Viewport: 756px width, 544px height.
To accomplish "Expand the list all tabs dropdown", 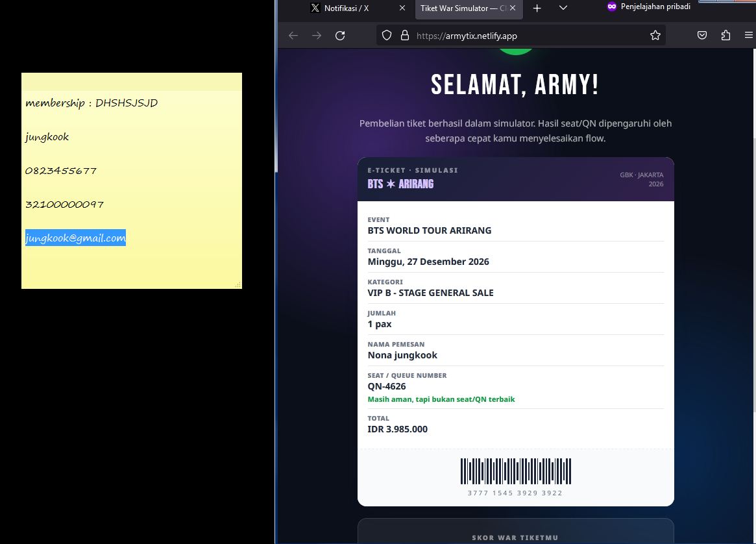I will click(563, 8).
